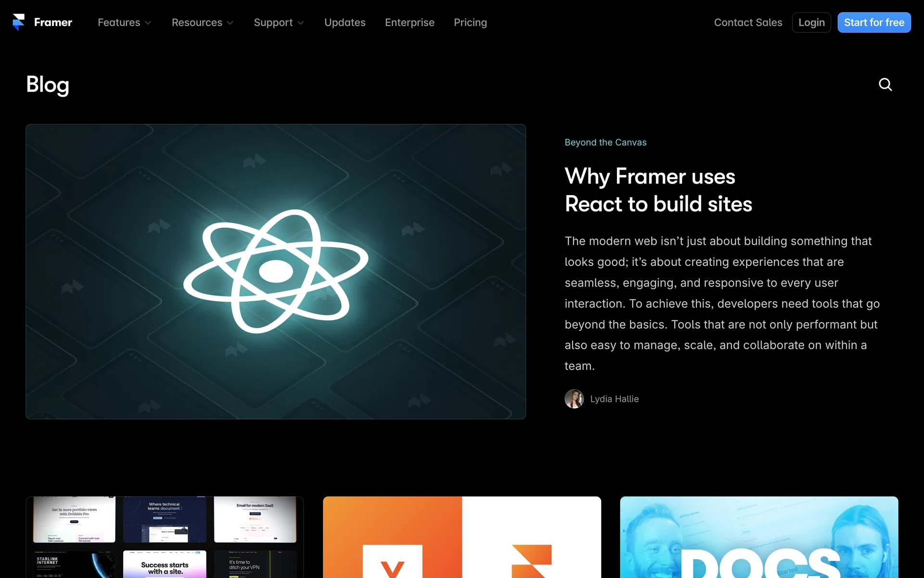Click Lydia Hallie's avatar photo
Image resolution: width=924 pixels, height=578 pixels.
(x=574, y=399)
